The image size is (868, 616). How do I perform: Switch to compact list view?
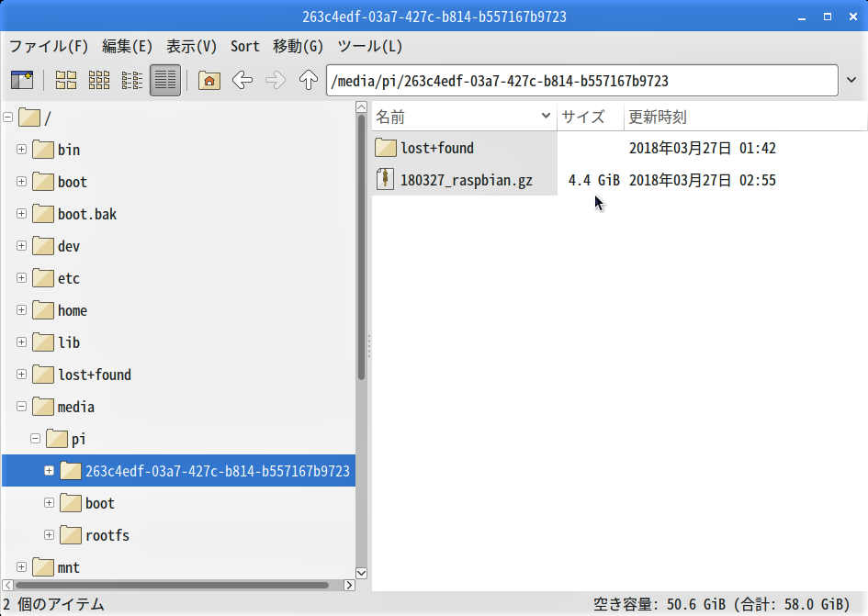tap(132, 80)
